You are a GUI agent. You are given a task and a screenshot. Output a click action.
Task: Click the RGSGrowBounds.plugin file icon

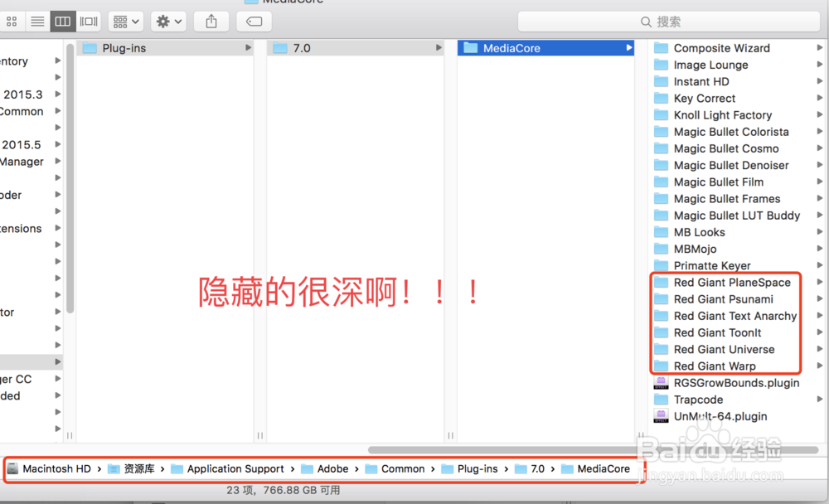click(x=661, y=383)
